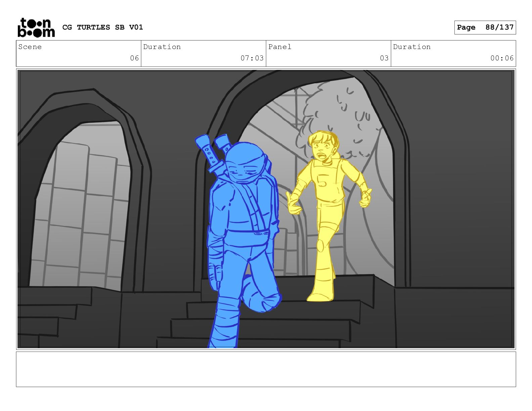This screenshot has height=411, width=532.
Task: Click the Panel value '03'
Action: pyautogui.click(x=384, y=58)
